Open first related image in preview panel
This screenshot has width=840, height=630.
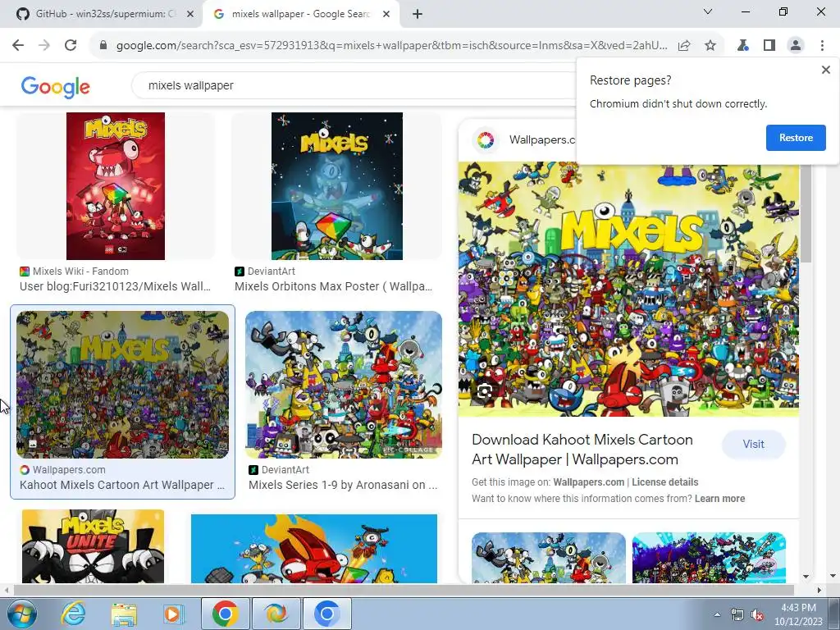pos(549,558)
